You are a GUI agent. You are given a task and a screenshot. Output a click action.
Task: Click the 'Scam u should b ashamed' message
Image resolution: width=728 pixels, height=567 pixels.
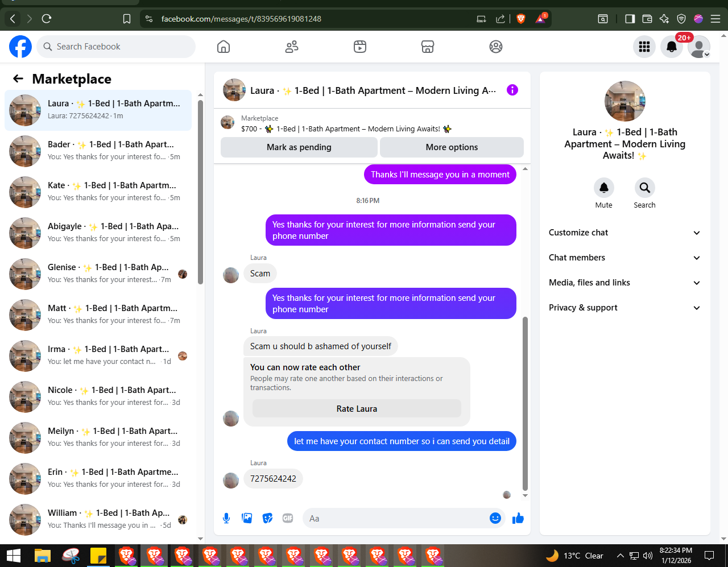click(321, 346)
